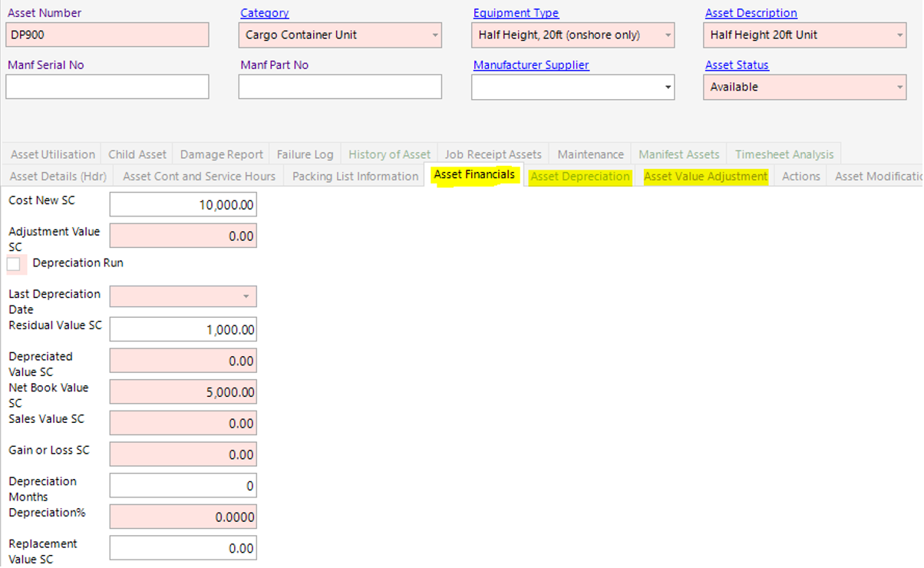Click the Depreciation Months input box
Image resolution: width=924 pixels, height=568 pixels.
(183, 485)
